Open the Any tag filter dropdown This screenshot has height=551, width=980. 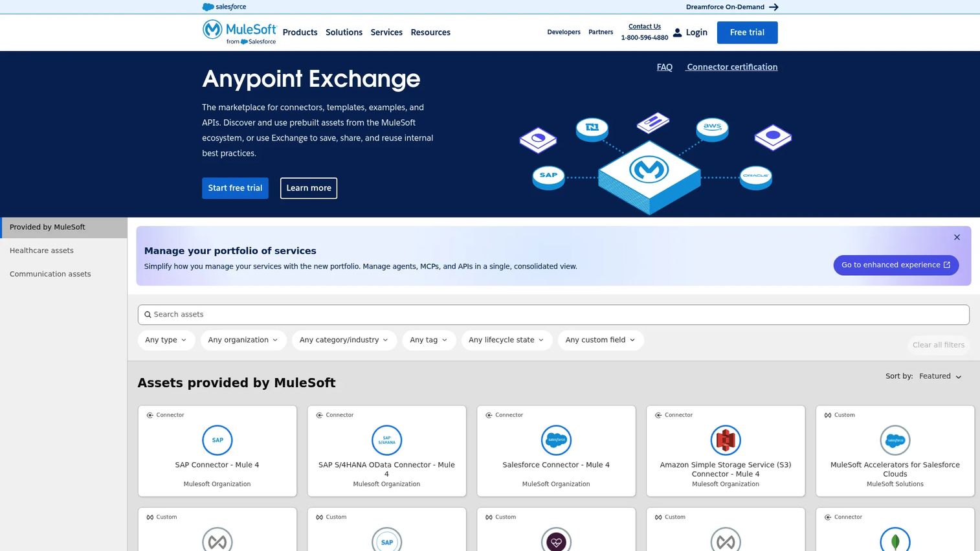click(x=429, y=340)
